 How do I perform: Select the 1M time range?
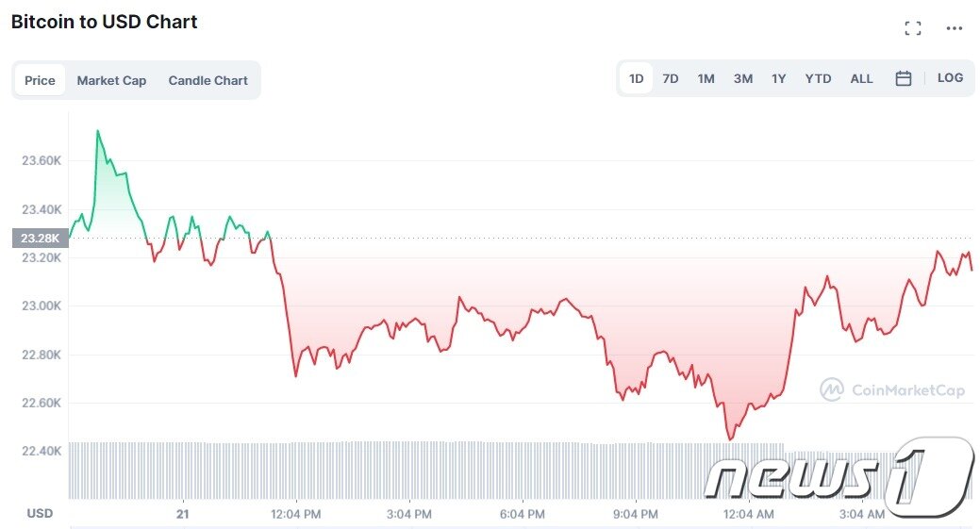pyautogui.click(x=706, y=78)
